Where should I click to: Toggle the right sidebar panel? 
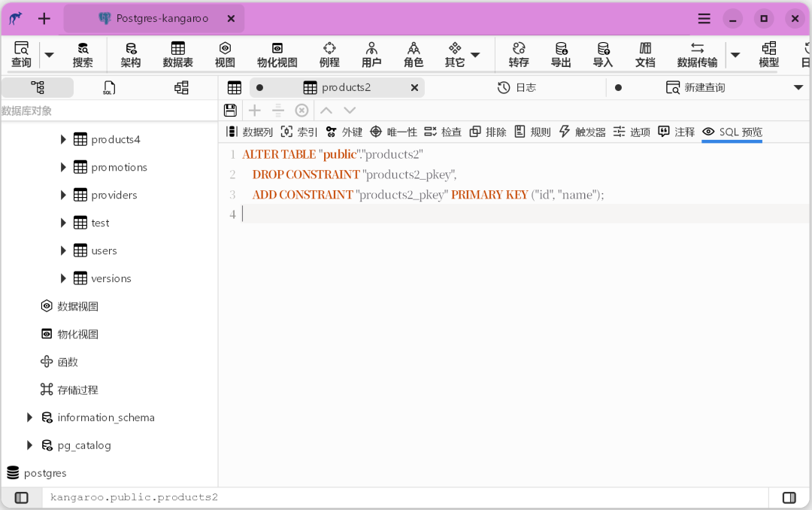click(789, 497)
